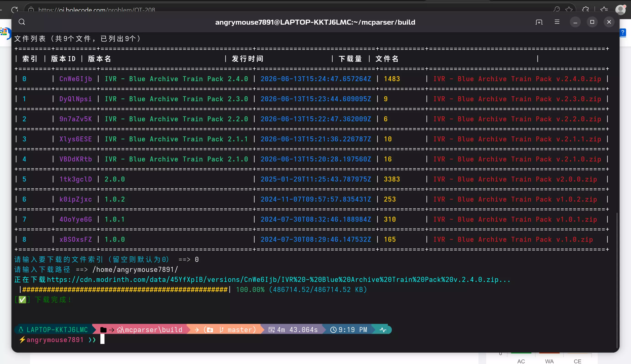Viewport: 631px width, 364px height.
Task: Click the 发行时间 column header
Action: (x=248, y=59)
